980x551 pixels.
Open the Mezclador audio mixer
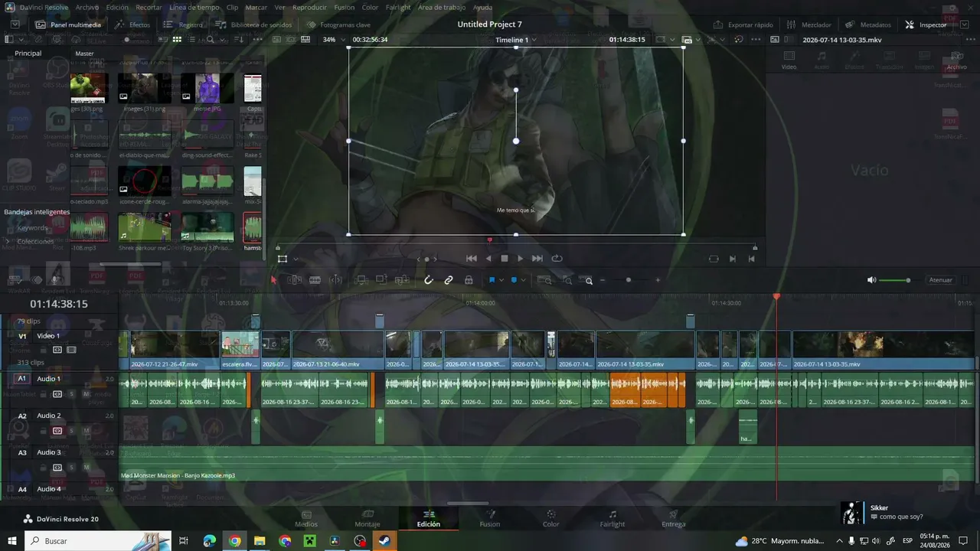coord(809,24)
